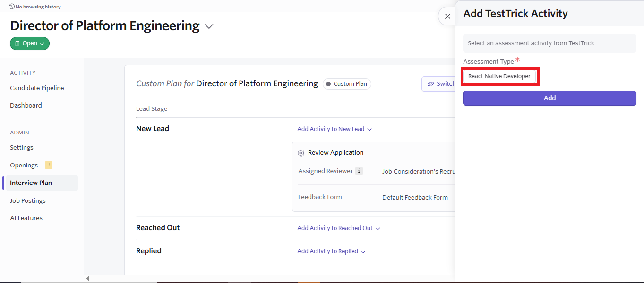Screen dimensions: 644x283
Task: Open Settings in admin sidebar
Action: (22, 147)
